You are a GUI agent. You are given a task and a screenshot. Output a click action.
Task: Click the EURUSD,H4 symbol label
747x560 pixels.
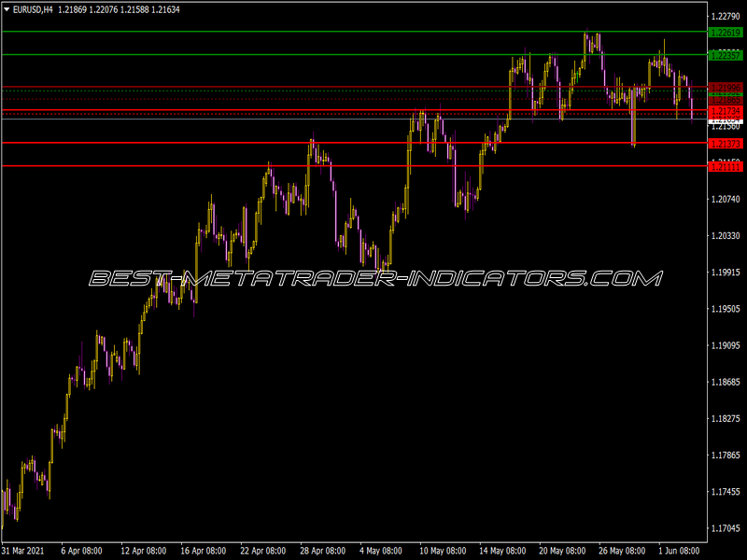click(x=33, y=9)
